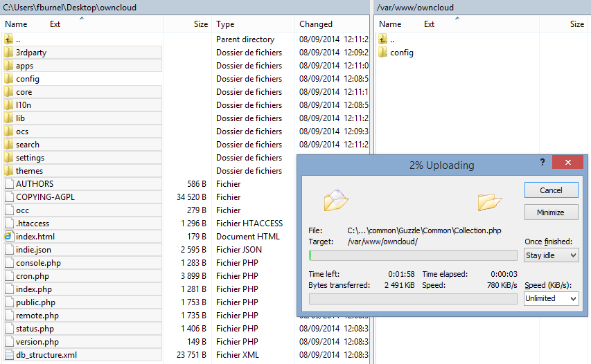Sort local panel by Changed column
591x364 pixels.
click(x=316, y=24)
